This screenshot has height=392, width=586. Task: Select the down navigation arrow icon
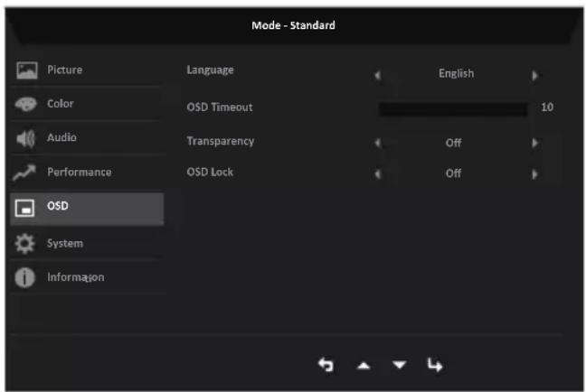[x=400, y=364]
